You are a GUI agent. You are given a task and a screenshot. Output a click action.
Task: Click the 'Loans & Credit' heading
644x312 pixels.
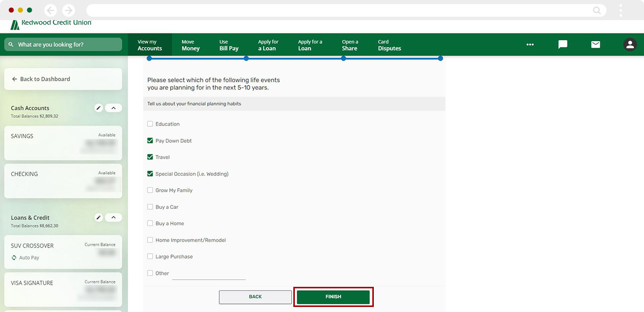[30, 218]
